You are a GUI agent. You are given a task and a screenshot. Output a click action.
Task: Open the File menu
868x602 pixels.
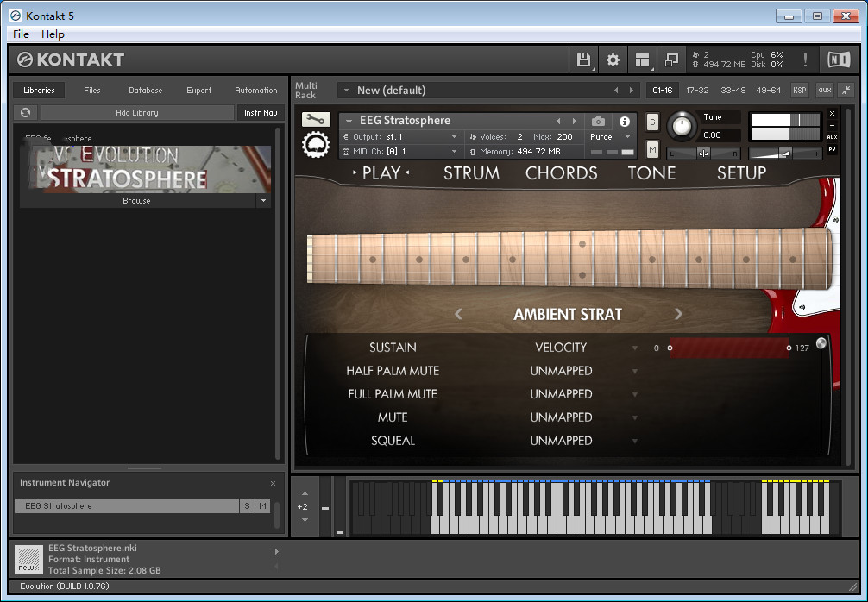(21, 34)
